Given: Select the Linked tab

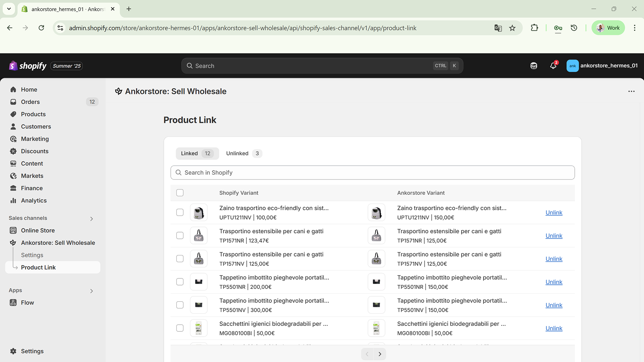Looking at the screenshot, I should [x=197, y=153].
